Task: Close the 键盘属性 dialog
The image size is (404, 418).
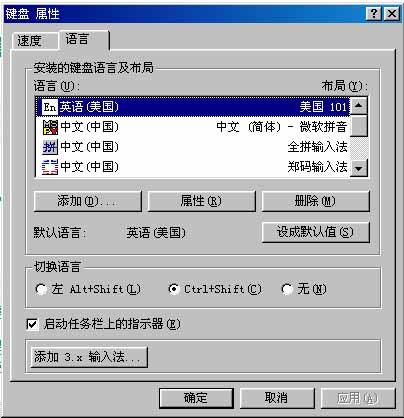Action: (391, 14)
